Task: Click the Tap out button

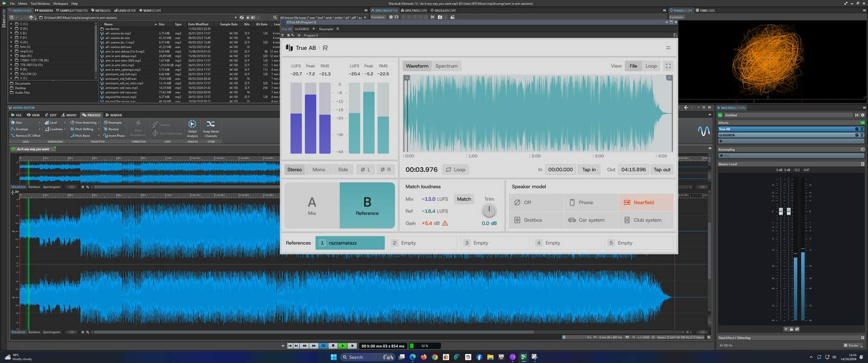Action: 662,170
